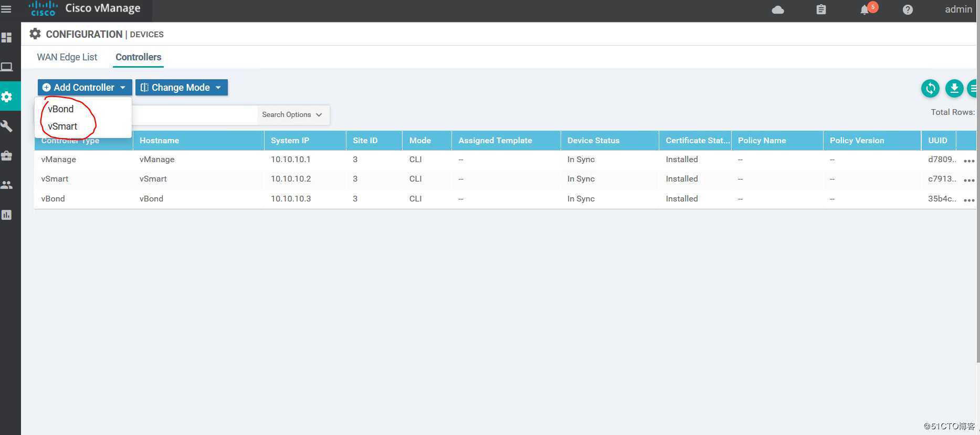
Task: Select the vSmart controller type cell
Action: [x=55, y=179]
